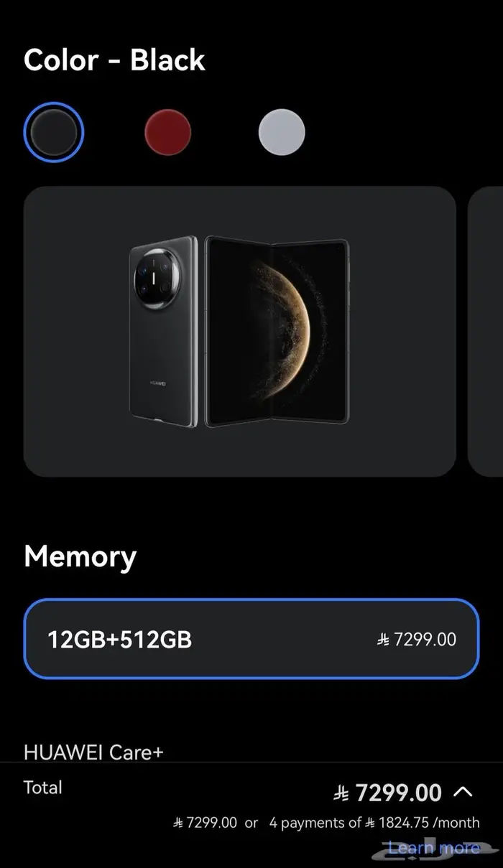Viewport: 503px width, 868px height.
Task: Click the bold 7299.00 total amount
Action: pyautogui.click(x=399, y=793)
